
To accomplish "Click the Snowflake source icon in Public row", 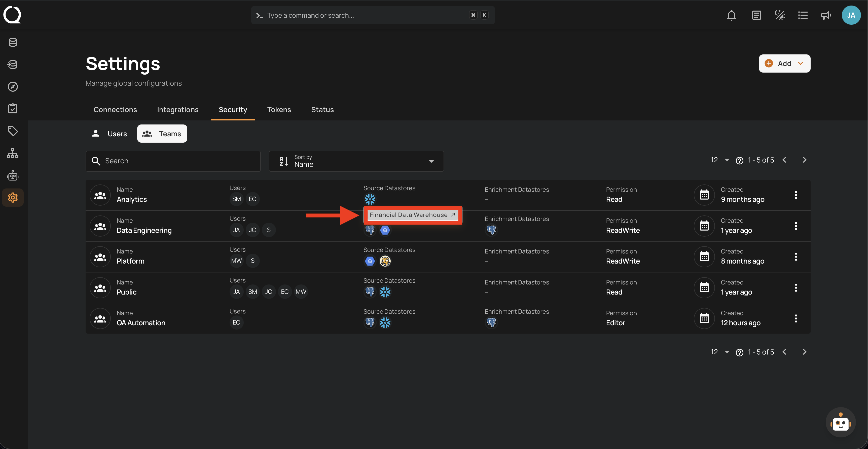I will (x=385, y=292).
